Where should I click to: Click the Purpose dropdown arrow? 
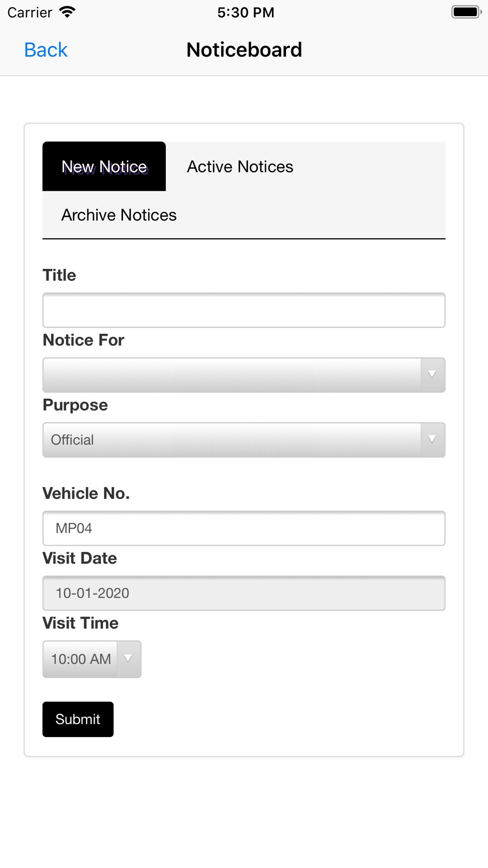tap(432, 440)
